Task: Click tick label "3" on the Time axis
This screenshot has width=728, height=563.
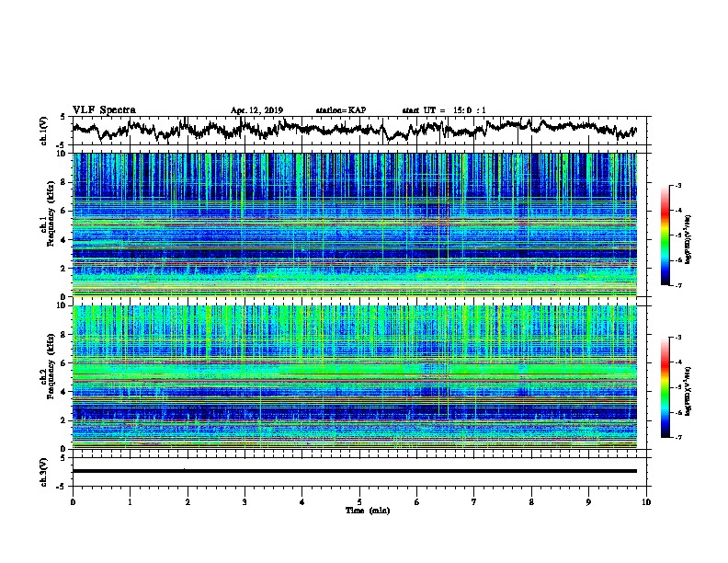Action: (245, 502)
